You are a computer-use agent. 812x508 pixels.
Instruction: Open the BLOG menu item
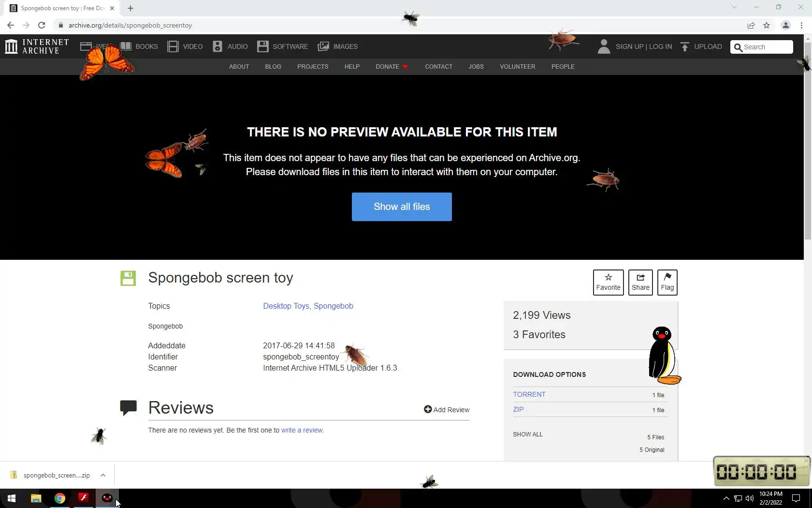[273, 67]
